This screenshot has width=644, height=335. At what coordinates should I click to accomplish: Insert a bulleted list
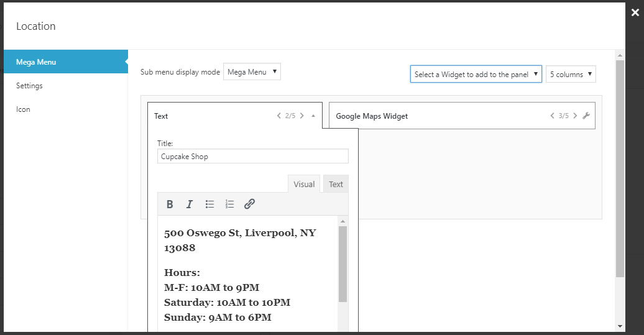tap(209, 204)
